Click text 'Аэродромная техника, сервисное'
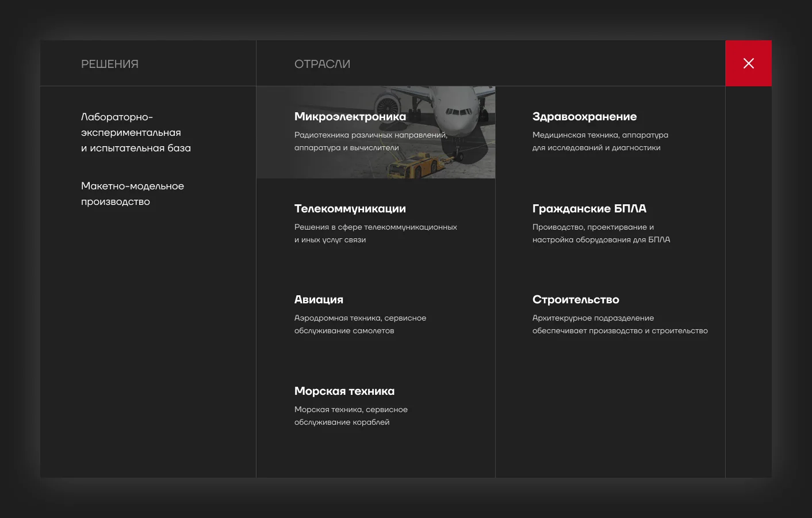Screen dimensions: 812x518 tap(360, 318)
